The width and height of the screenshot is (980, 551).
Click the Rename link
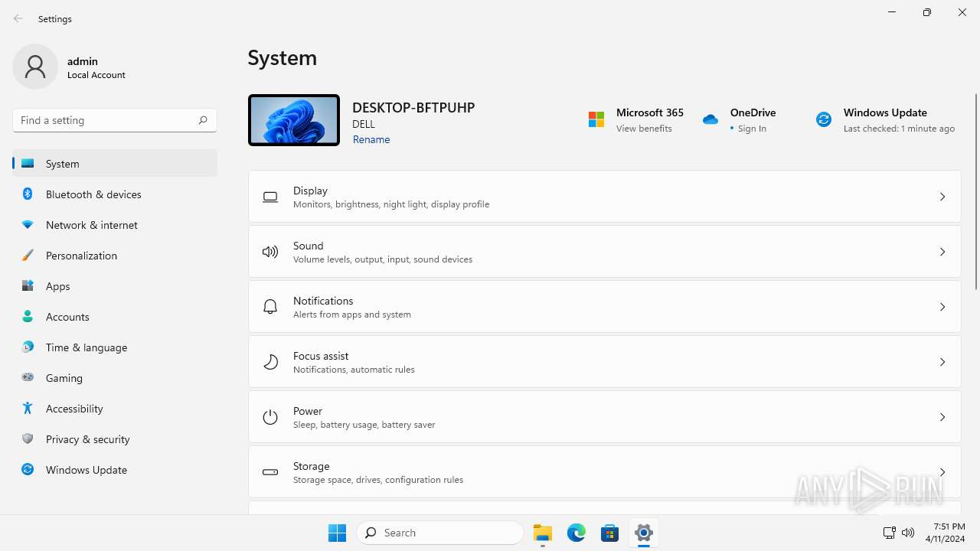(371, 139)
